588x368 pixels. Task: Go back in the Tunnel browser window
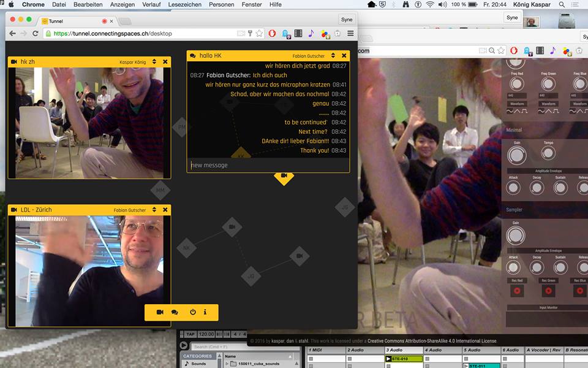12,33
